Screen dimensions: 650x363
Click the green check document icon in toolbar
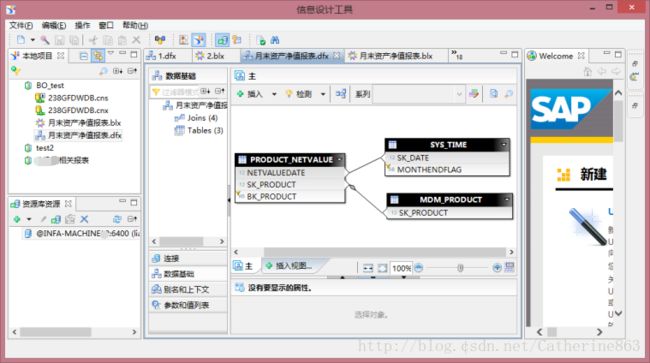click(261, 40)
